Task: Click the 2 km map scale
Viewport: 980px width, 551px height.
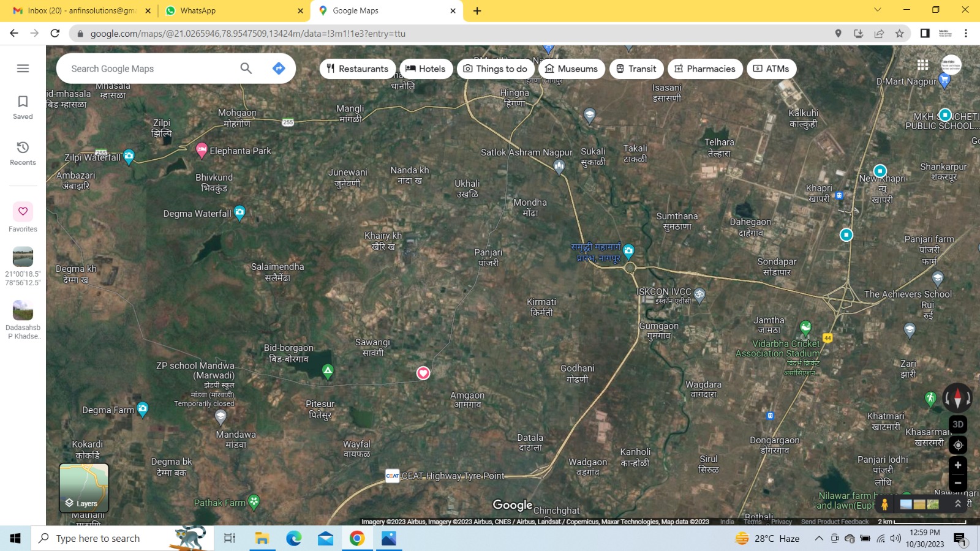Action: point(922,522)
